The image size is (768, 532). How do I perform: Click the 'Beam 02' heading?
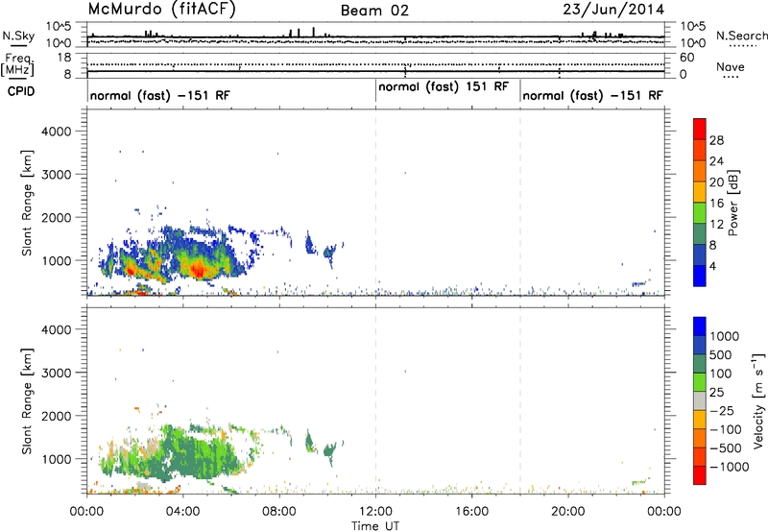point(374,11)
